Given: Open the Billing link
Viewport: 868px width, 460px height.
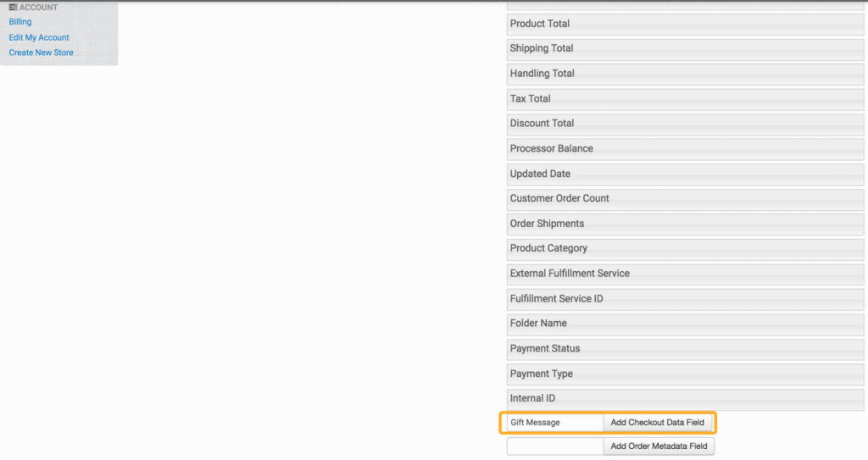Looking at the screenshot, I should click(x=20, y=22).
